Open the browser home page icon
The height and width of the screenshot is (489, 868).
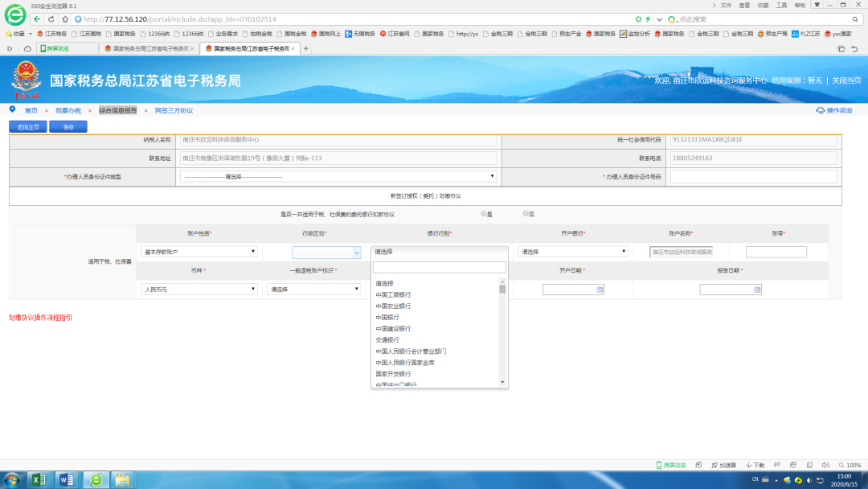pyautogui.click(x=65, y=18)
